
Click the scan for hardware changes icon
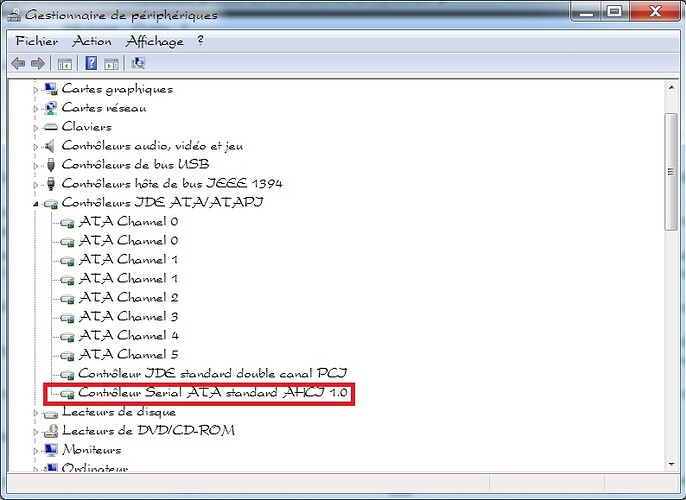138,63
